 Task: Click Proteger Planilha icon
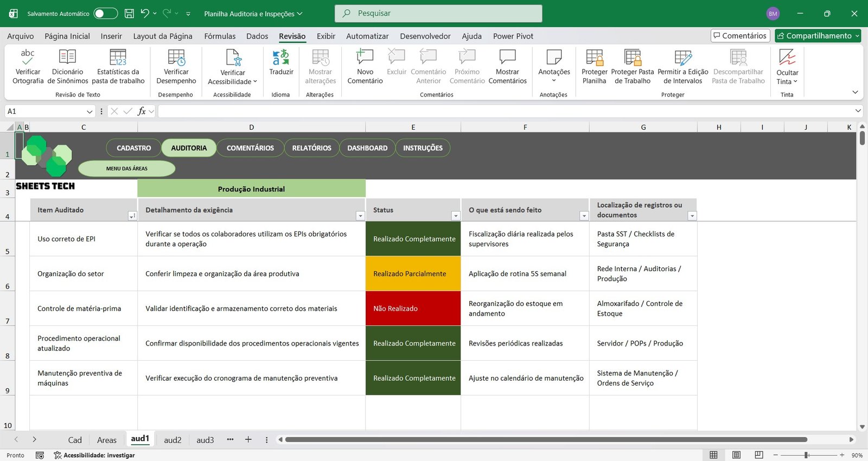point(595,57)
